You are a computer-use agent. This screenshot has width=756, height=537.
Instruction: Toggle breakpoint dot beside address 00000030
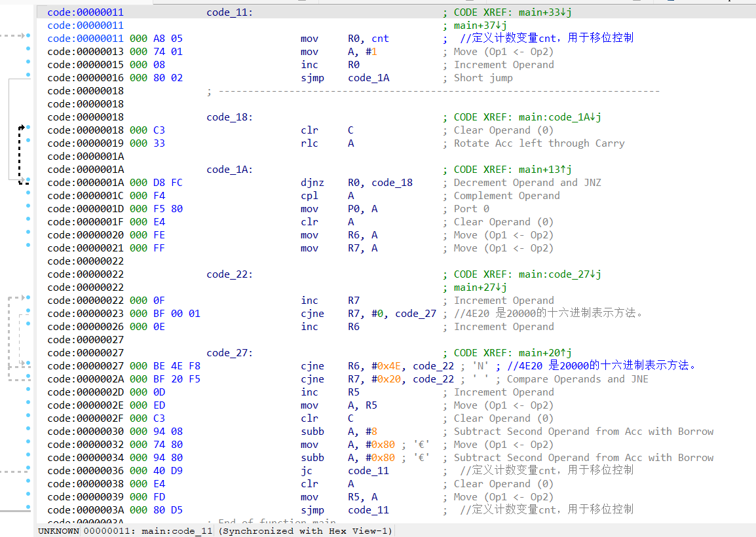tap(28, 428)
